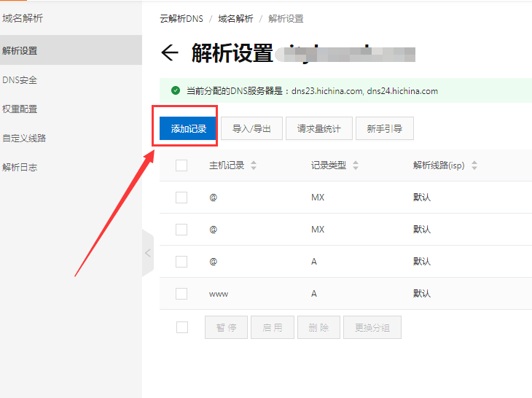Click the 添加记录 button
Viewport: 532px width, 398px height.
[x=188, y=129]
